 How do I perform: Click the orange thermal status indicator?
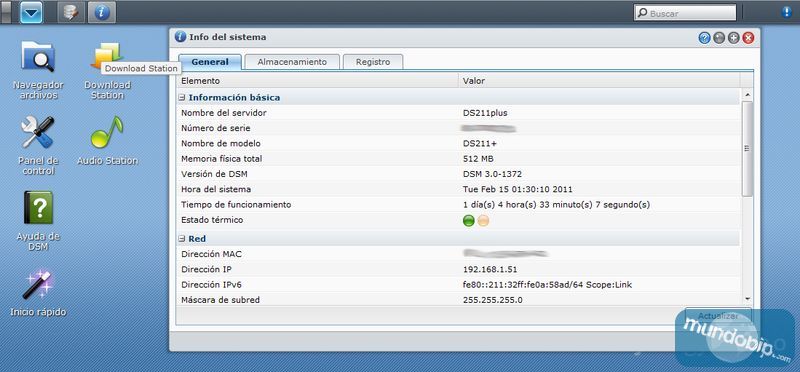coord(483,221)
